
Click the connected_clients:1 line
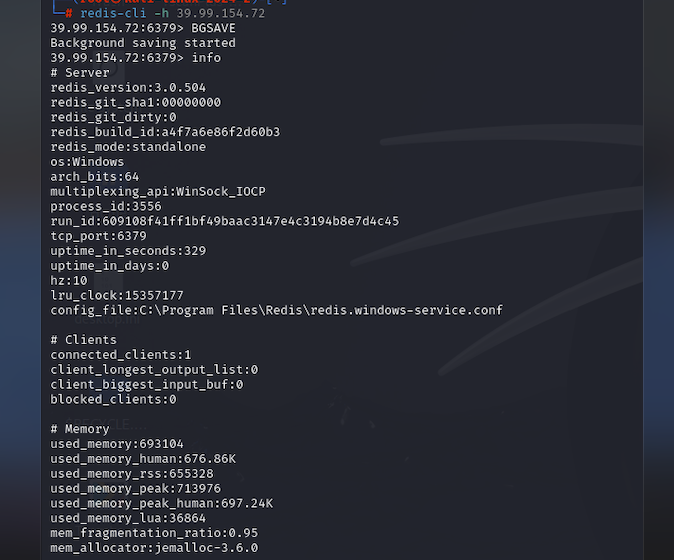click(121, 355)
